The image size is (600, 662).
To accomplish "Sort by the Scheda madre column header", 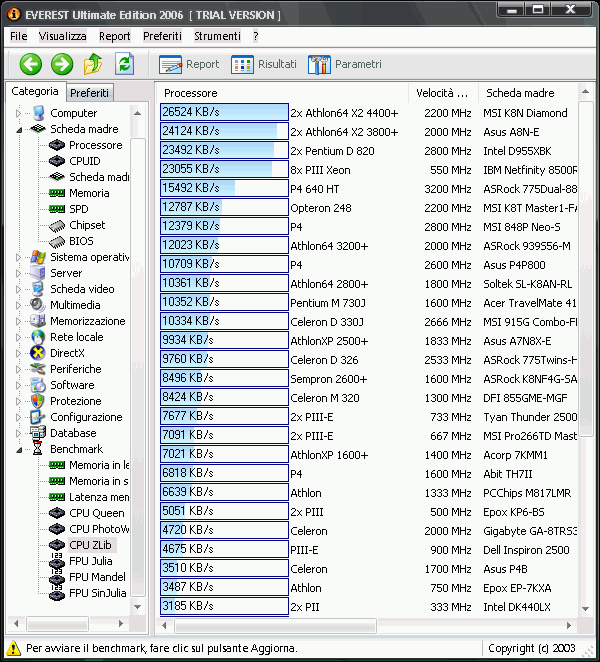I will point(528,93).
